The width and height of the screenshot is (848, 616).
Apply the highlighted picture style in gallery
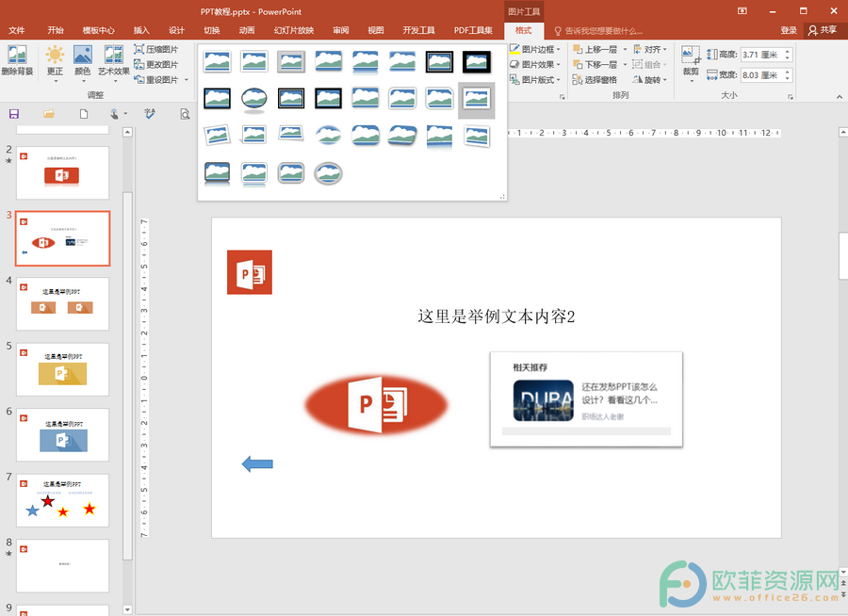coord(477,100)
